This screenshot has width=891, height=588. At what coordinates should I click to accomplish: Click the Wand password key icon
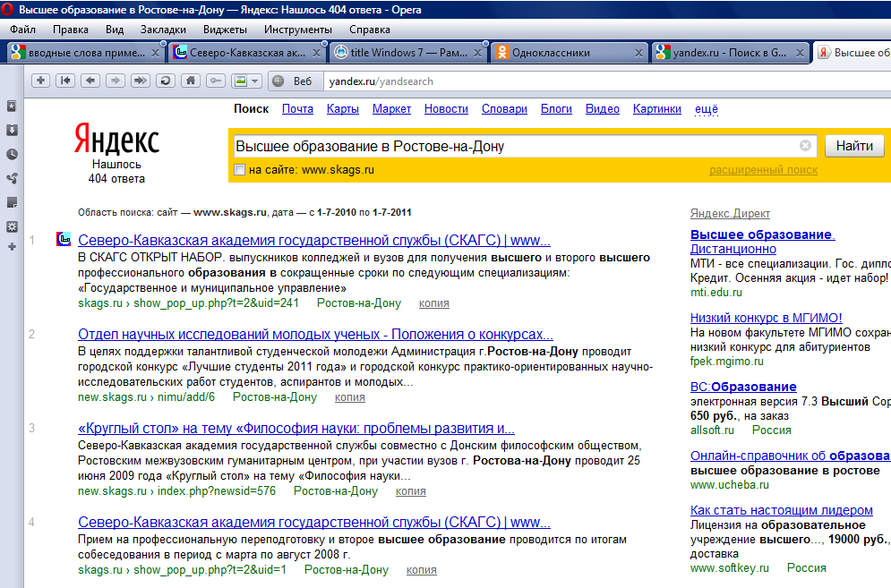216,81
